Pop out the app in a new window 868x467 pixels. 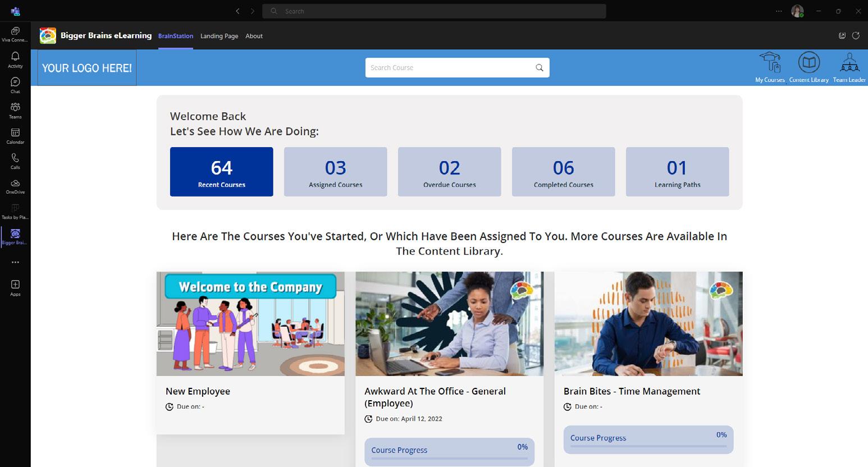point(842,35)
